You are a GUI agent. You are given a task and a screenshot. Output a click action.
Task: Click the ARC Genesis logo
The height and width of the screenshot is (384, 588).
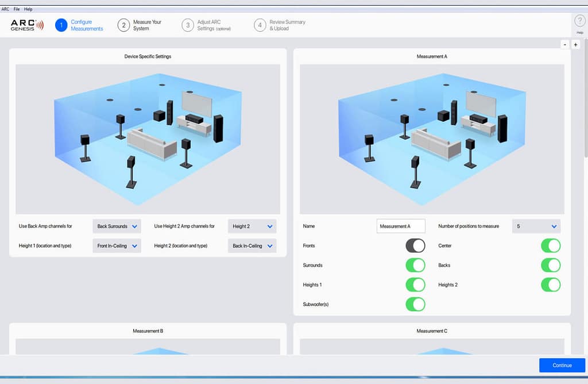click(x=27, y=25)
